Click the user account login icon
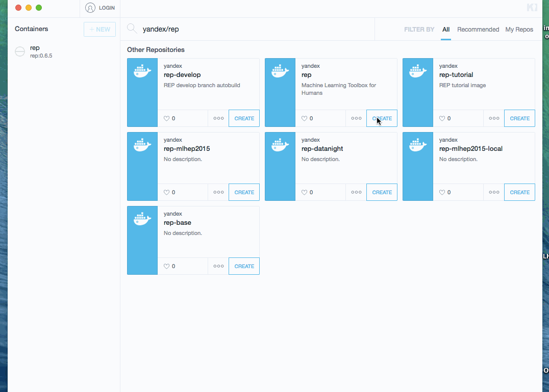The width and height of the screenshot is (549, 392). (90, 8)
